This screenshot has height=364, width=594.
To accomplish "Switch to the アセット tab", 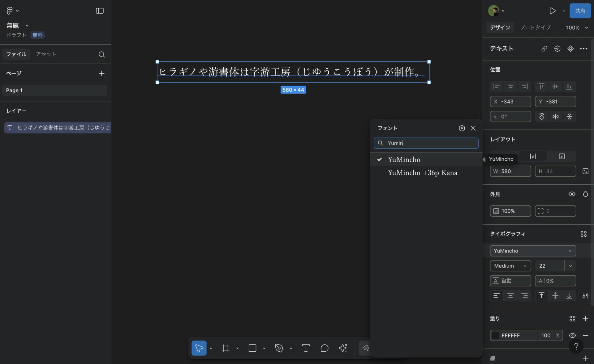I will (x=46, y=54).
